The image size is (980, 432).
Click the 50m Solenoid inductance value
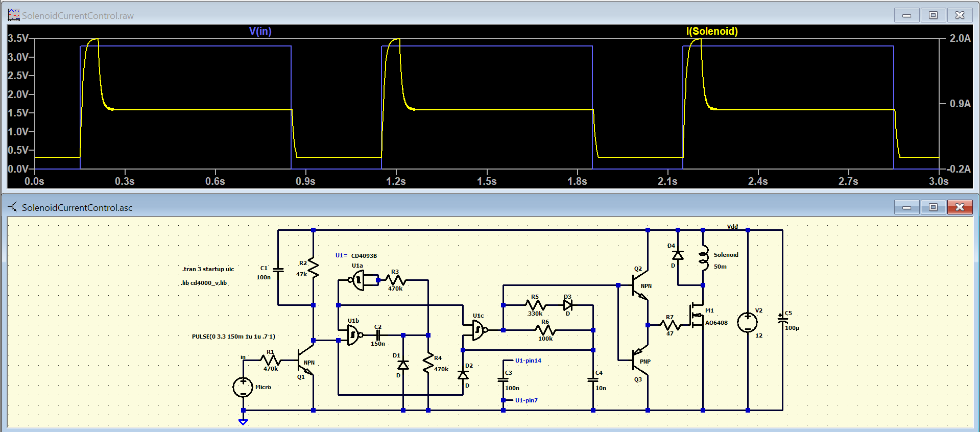click(720, 267)
